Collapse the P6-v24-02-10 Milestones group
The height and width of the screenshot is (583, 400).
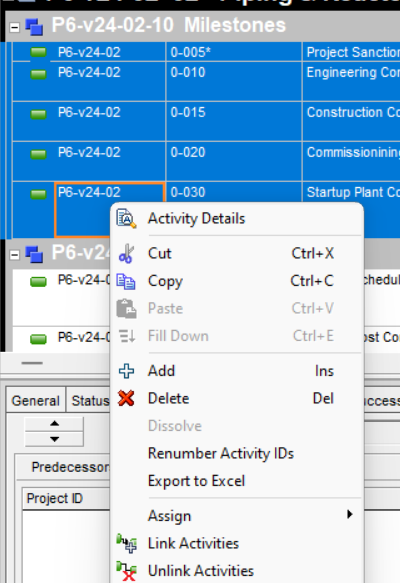point(14,27)
